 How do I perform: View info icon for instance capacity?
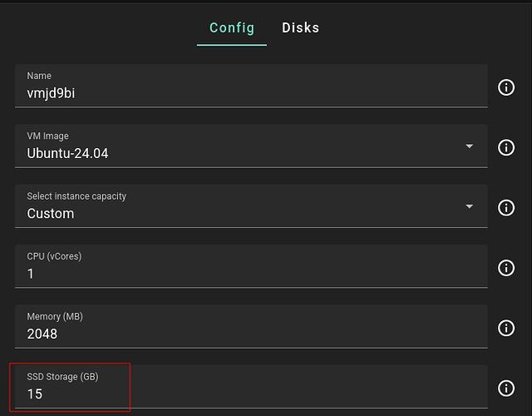506,207
